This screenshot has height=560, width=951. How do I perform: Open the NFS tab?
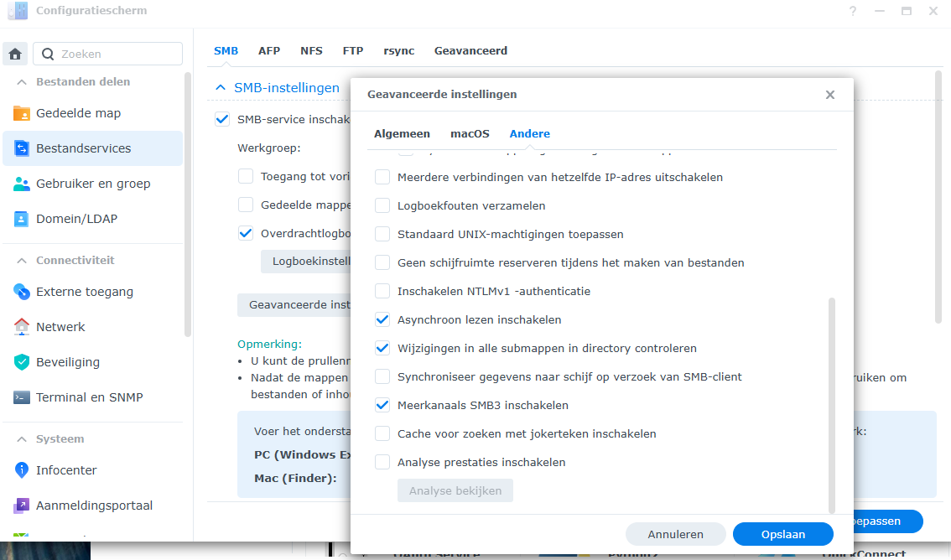click(x=311, y=51)
